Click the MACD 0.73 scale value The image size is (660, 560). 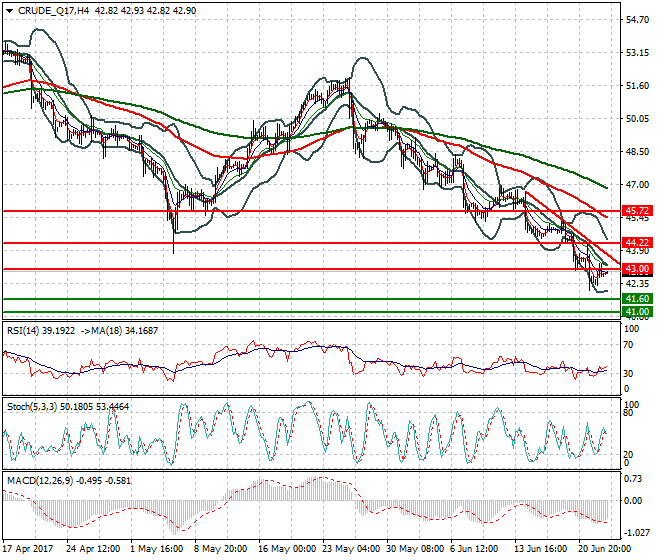(633, 479)
